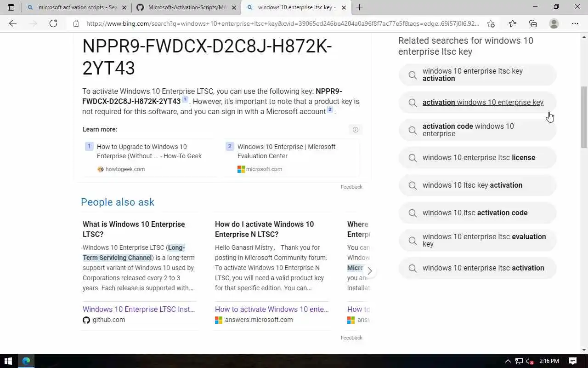Close the Microsoft-Activation-Scripts GitHub tab

tap(233, 7)
